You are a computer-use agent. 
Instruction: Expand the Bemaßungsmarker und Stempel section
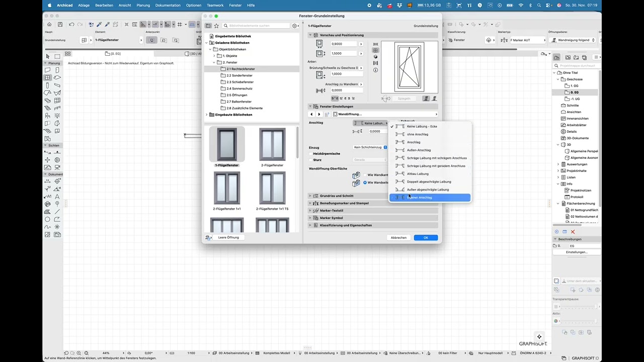310,203
